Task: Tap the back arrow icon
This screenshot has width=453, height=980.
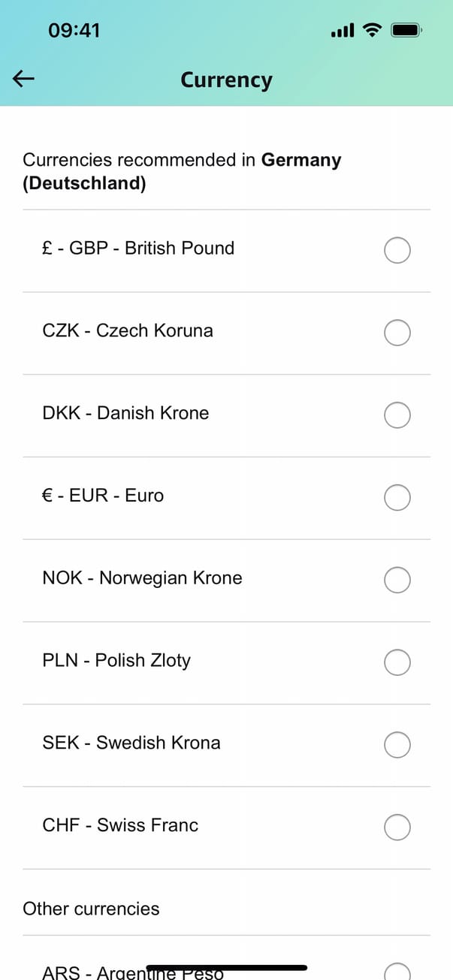Action: pos(24,79)
